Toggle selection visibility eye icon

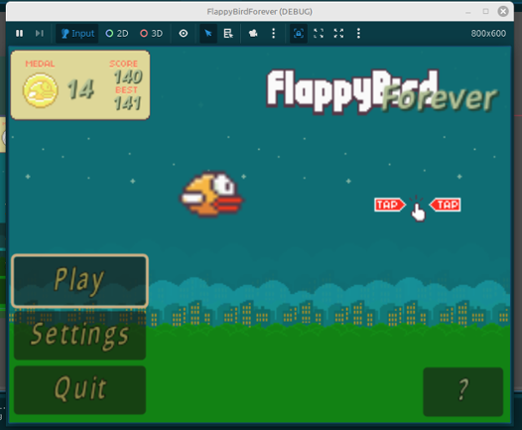tap(183, 33)
